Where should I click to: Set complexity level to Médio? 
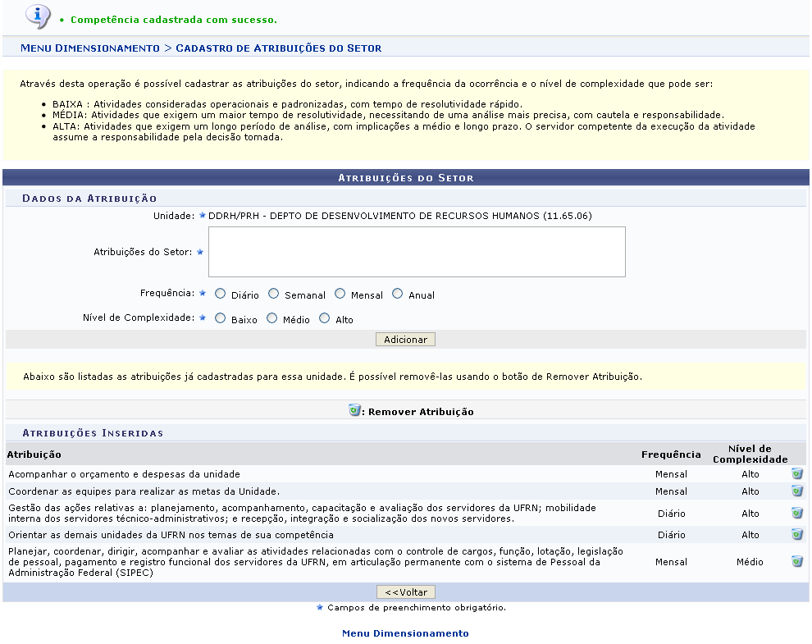pos(272,318)
